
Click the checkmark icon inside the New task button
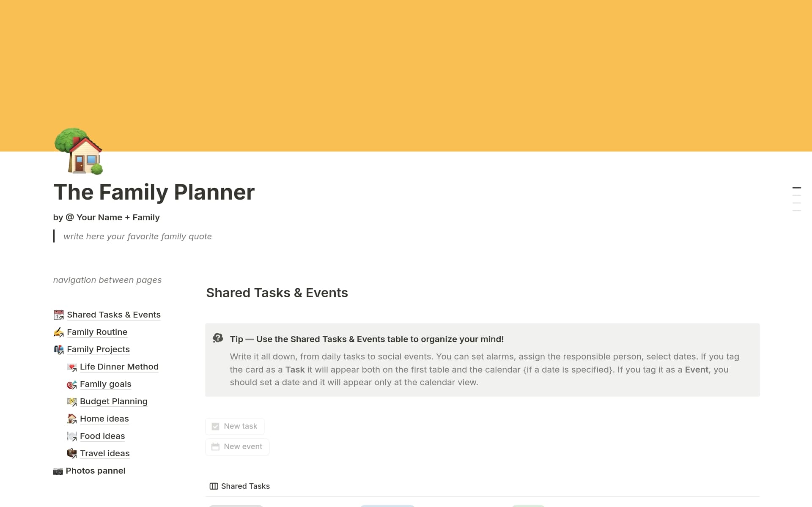click(x=216, y=426)
